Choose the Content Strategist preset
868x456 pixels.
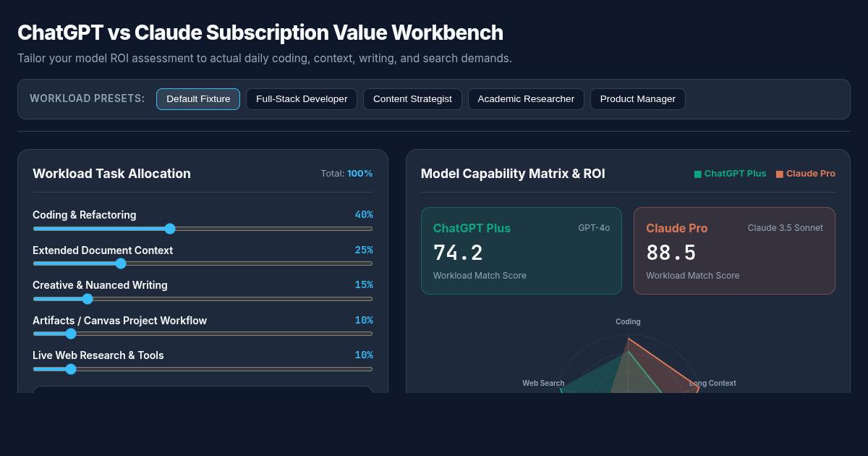412,99
